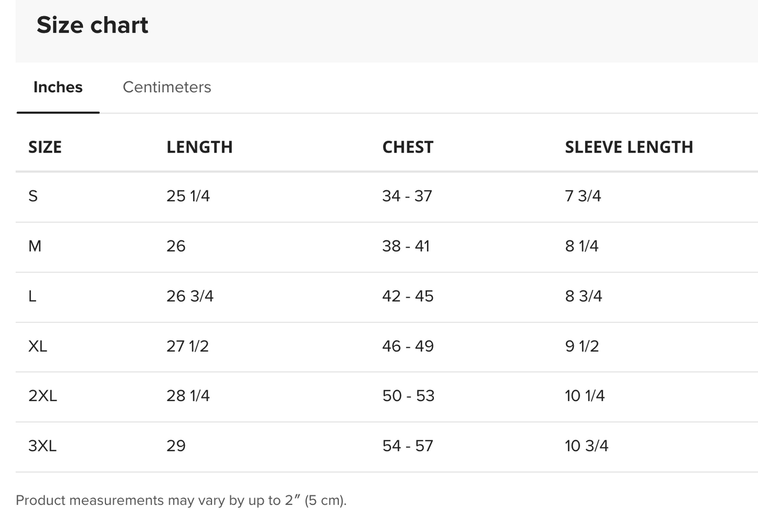Select the M size row label

tap(35, 246)
